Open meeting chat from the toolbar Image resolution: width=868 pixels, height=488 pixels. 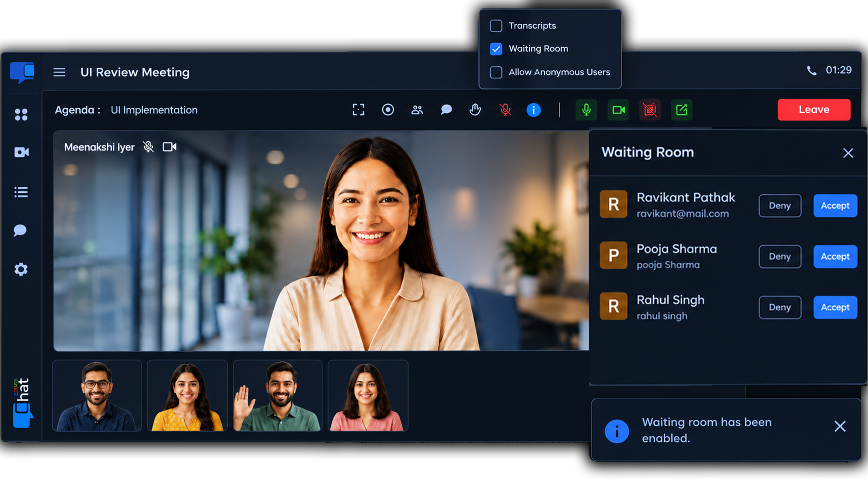pos(446,110)
